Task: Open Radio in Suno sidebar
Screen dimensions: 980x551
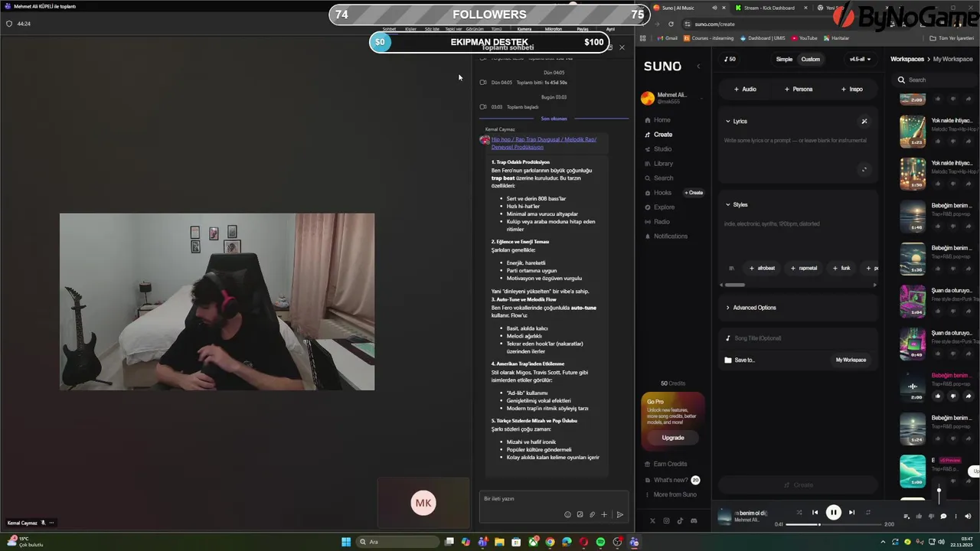Action: pos(657,222)
